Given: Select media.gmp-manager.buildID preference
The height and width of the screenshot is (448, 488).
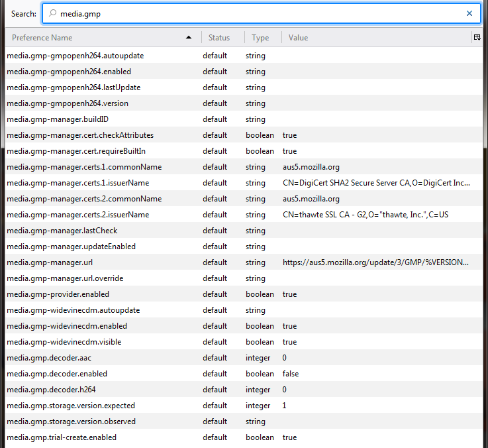Looking at the screenshot, I should click(x=58, y=119).
